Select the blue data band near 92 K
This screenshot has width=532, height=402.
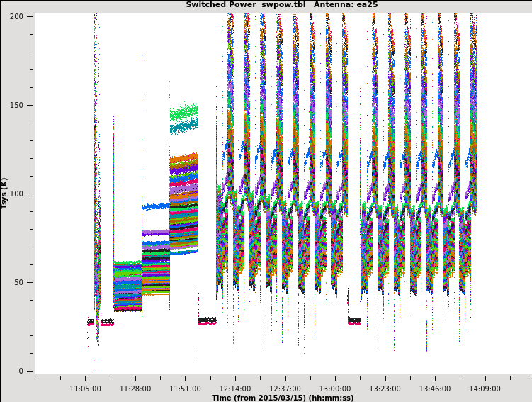(155, 206)
